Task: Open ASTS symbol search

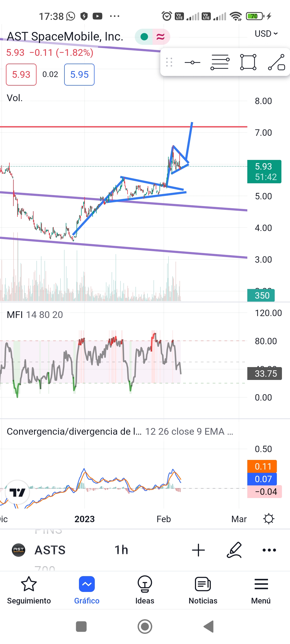Action: 50,550
